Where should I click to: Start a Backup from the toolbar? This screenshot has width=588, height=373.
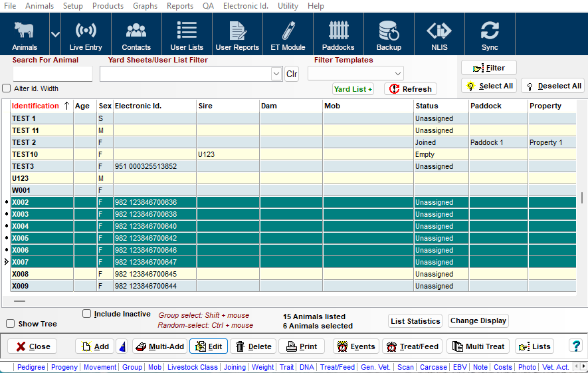(x=389, y=36)
